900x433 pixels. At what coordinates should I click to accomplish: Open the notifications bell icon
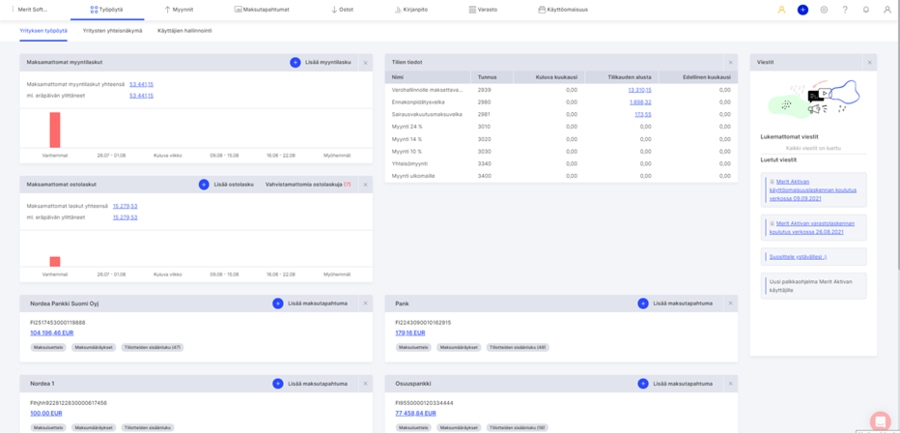click(866, 9)
